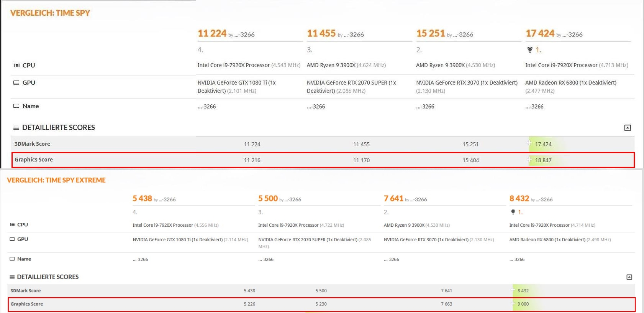Image resolution: width=644 pixels, height=313 pixels.
Task: Click the Graphics Score label in Time Spy Extreme table
Action: pos(27,304)
